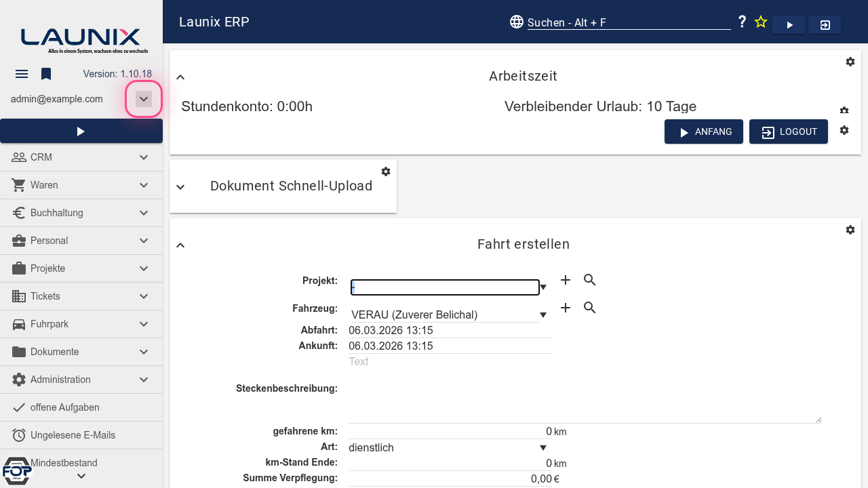Expand the user account dropdown arrow
This screenshot has width=868, height=488.
(144, 99)
